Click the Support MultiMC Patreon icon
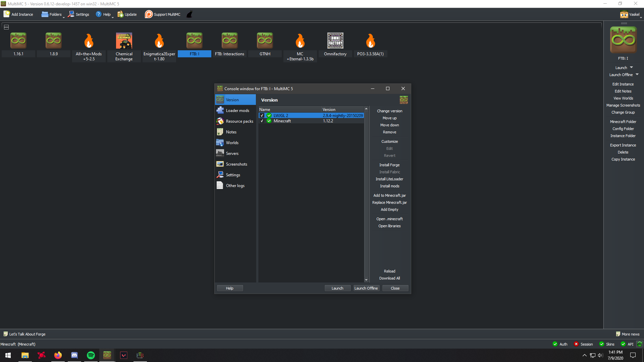This screenshot has height=362, width=644. (x=148, y=14)
